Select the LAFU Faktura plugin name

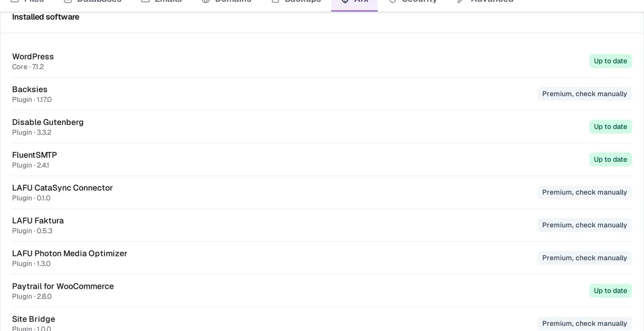[x=38, y=221]
